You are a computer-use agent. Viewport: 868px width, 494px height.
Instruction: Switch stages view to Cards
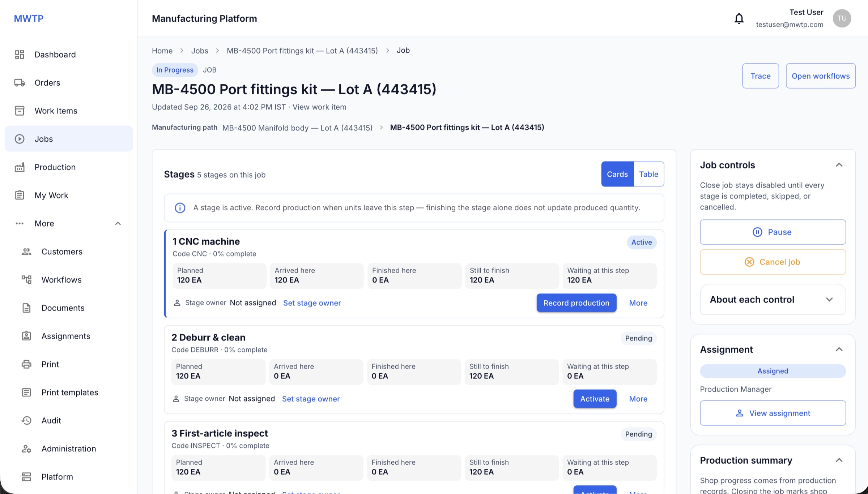click(617, 174)
